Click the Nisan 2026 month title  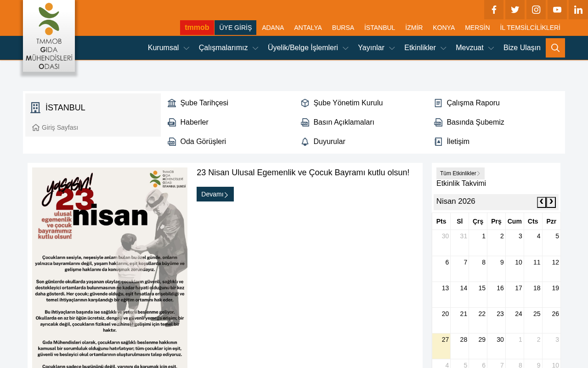click(456, 201)
